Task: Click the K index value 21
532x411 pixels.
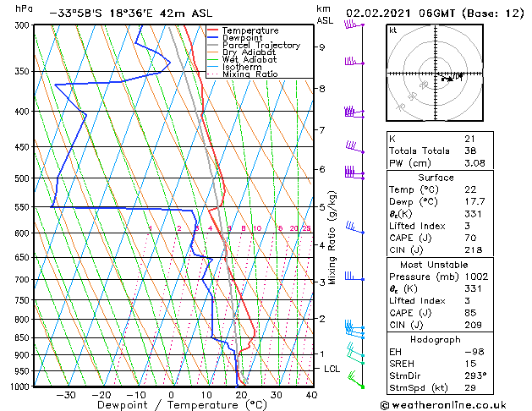Action: pos(470,139)
